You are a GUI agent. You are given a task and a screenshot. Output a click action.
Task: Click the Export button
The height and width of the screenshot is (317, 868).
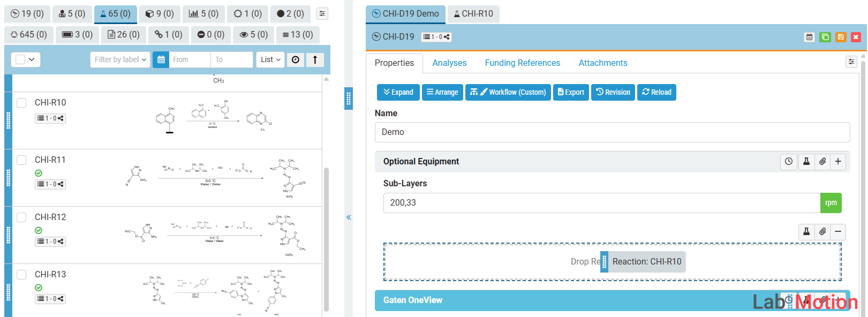[x=571, y=92]
